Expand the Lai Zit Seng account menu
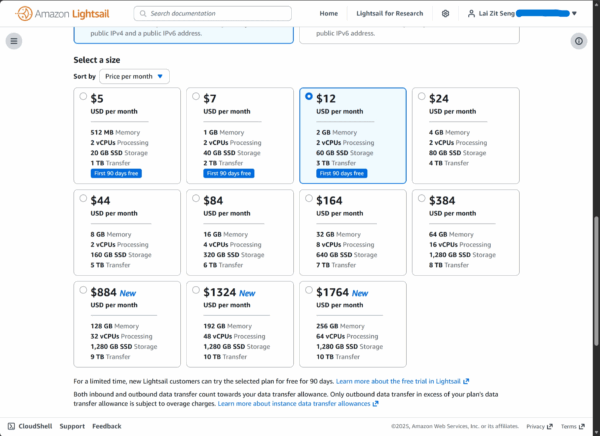This screenshot has width=600, height=436. tap(526, 14)
